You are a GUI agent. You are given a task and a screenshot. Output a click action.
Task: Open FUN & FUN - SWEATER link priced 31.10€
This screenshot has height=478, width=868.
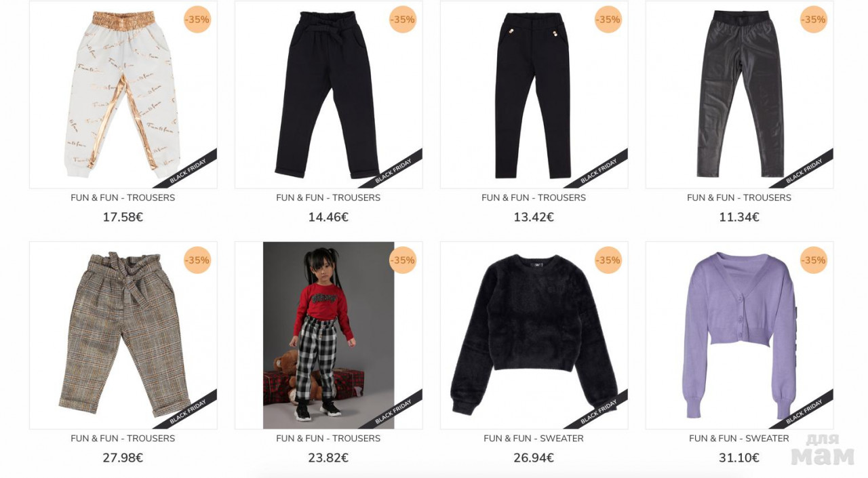739,439
